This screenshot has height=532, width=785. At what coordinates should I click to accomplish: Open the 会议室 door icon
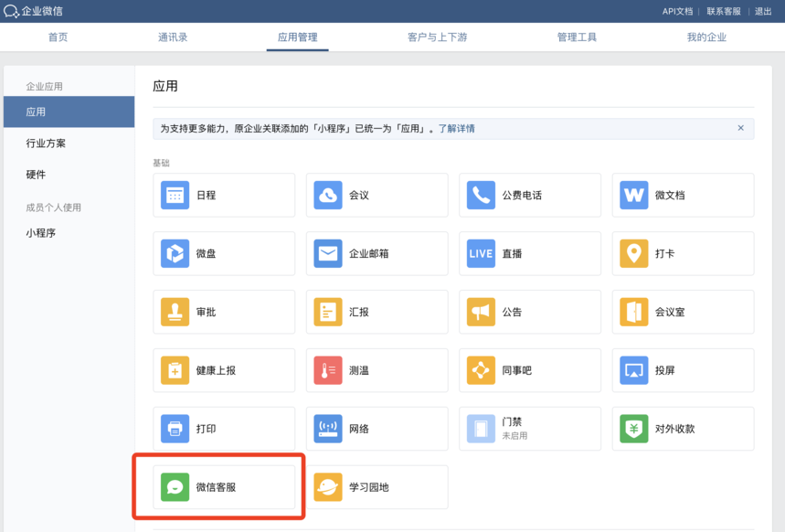[x=634, y=312]
